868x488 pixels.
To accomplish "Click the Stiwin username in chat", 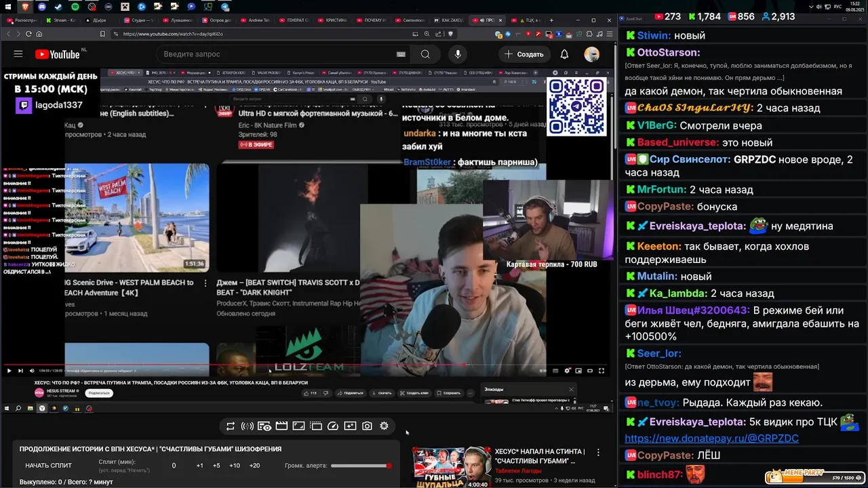I will click(652, 35).
